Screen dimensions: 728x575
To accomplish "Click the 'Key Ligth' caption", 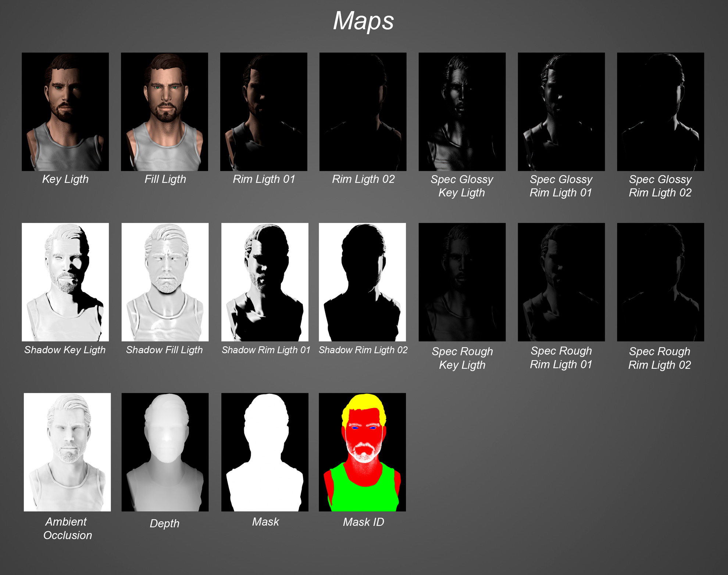I will click(x=65, y=179).
